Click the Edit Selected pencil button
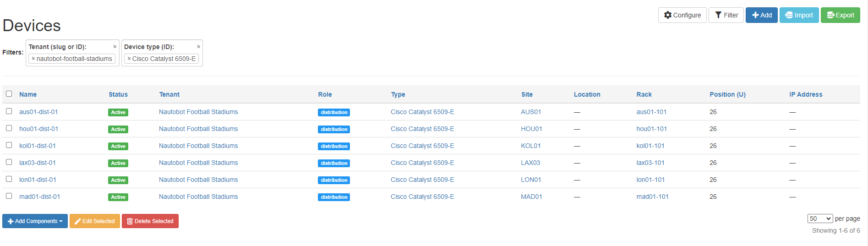868x246 pixels. [x=95, y=221]
